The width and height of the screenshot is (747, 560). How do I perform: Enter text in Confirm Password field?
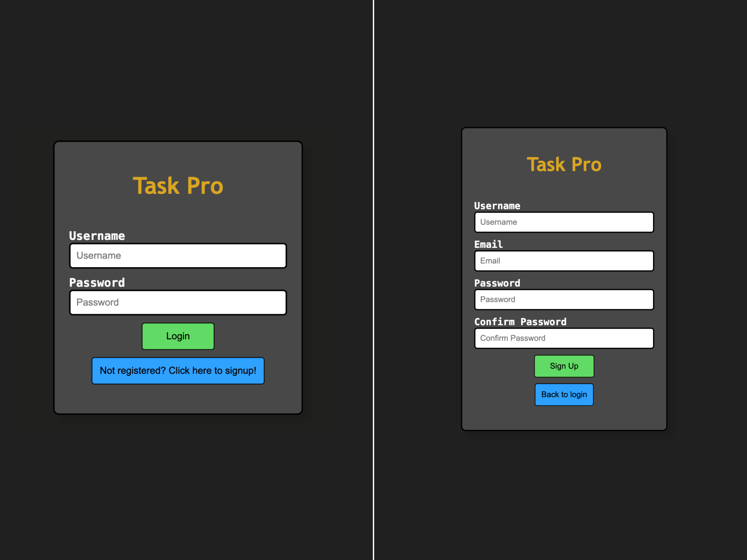pyautogui.click(x=563, y=338)
